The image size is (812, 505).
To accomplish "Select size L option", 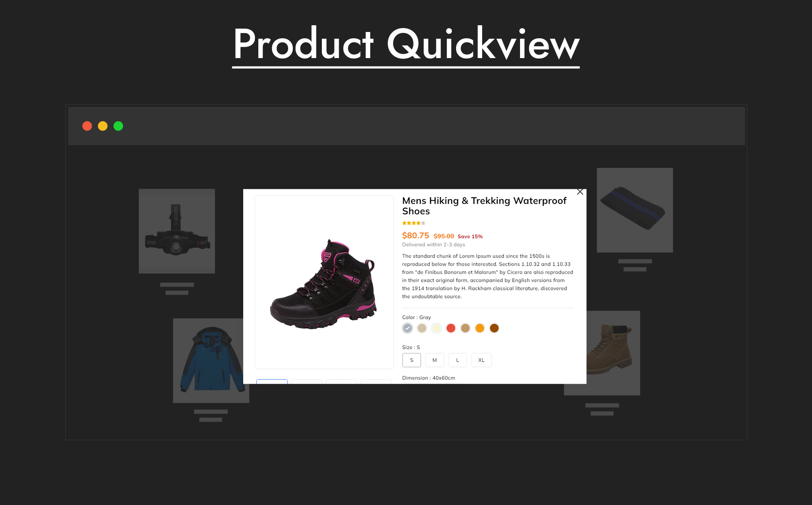I will point(458,360).
